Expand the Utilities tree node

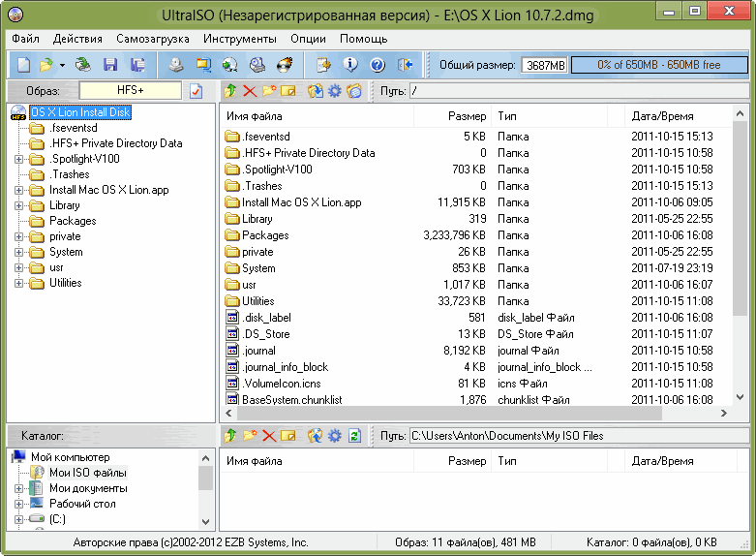18,283
